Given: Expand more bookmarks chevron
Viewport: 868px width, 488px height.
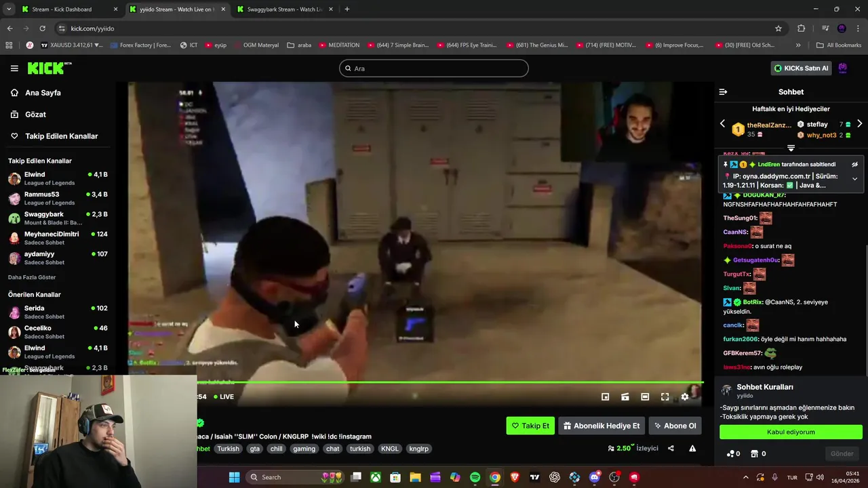Looking at the screenshot, I should click(x=798, y=45).
